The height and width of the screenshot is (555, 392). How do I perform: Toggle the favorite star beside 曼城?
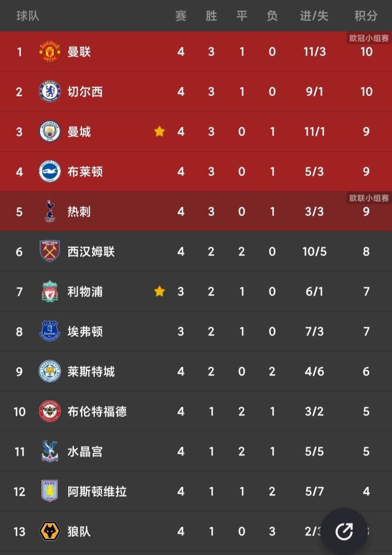[160, 132]
